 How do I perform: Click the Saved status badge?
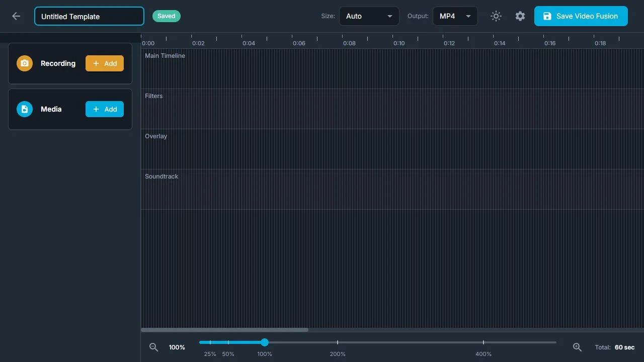[167, 16]
